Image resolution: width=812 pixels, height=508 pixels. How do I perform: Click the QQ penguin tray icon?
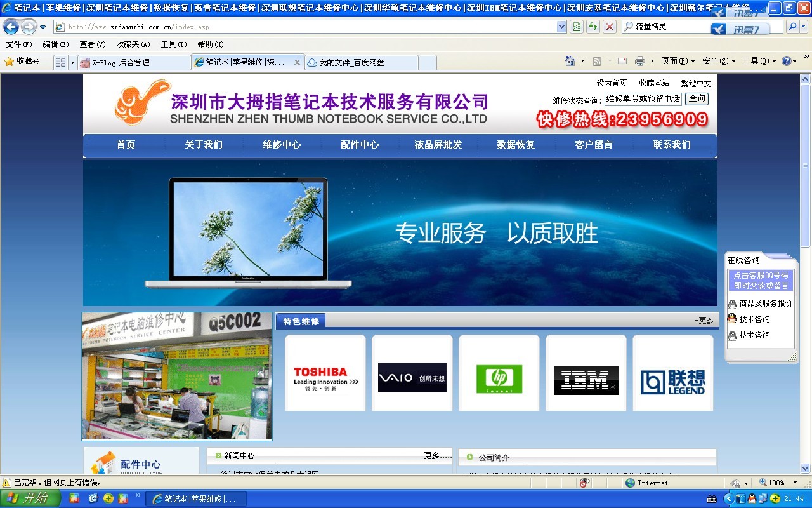click(752, 499)
